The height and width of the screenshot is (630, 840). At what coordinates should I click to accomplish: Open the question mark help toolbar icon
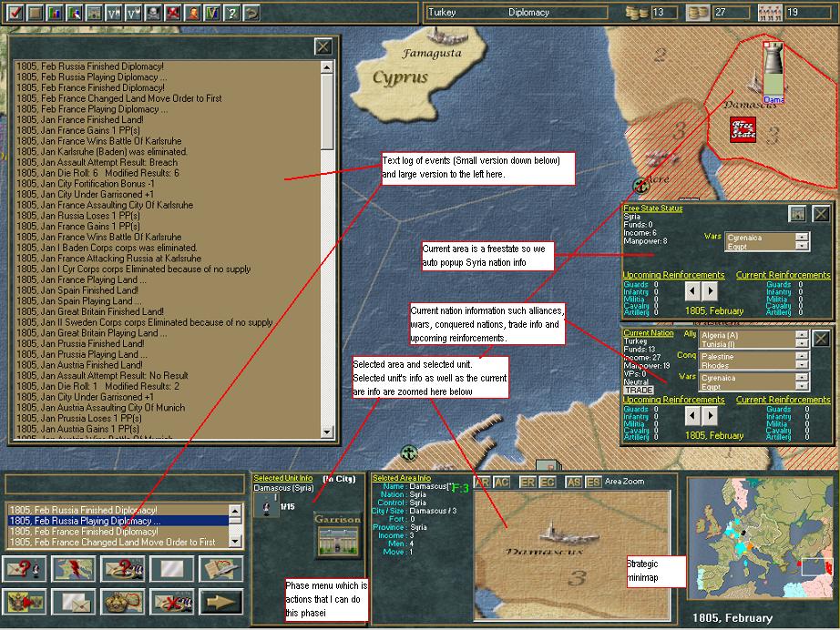coord(232,13)
